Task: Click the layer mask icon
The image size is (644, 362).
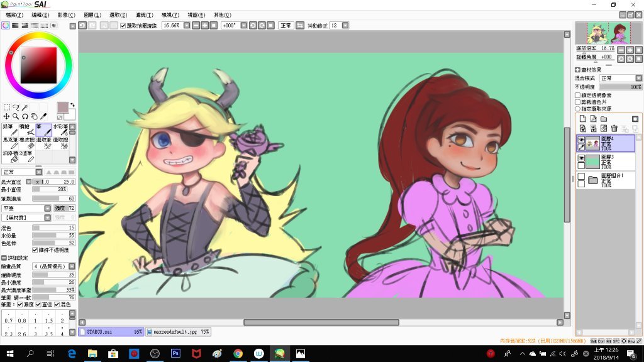Action: (x=635, y=119)
